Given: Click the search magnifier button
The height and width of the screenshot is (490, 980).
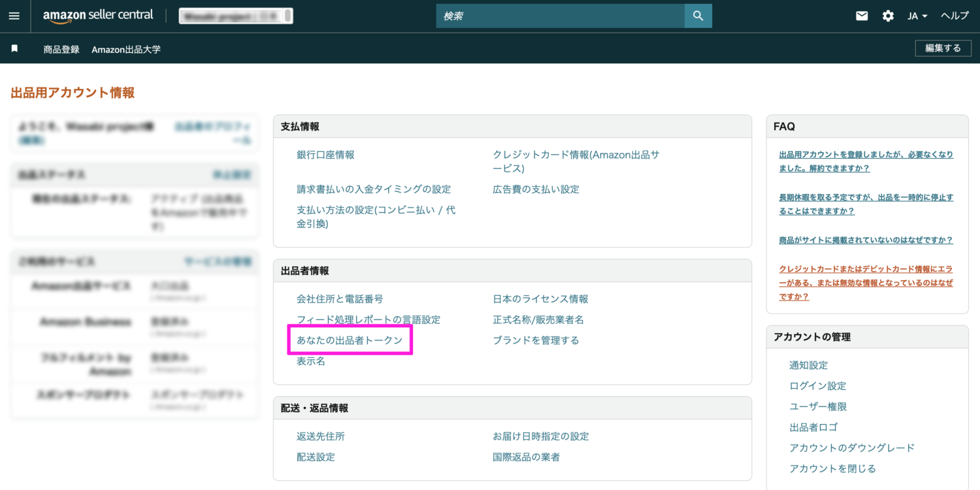Looking at the screenshot, I should (698, 16).
